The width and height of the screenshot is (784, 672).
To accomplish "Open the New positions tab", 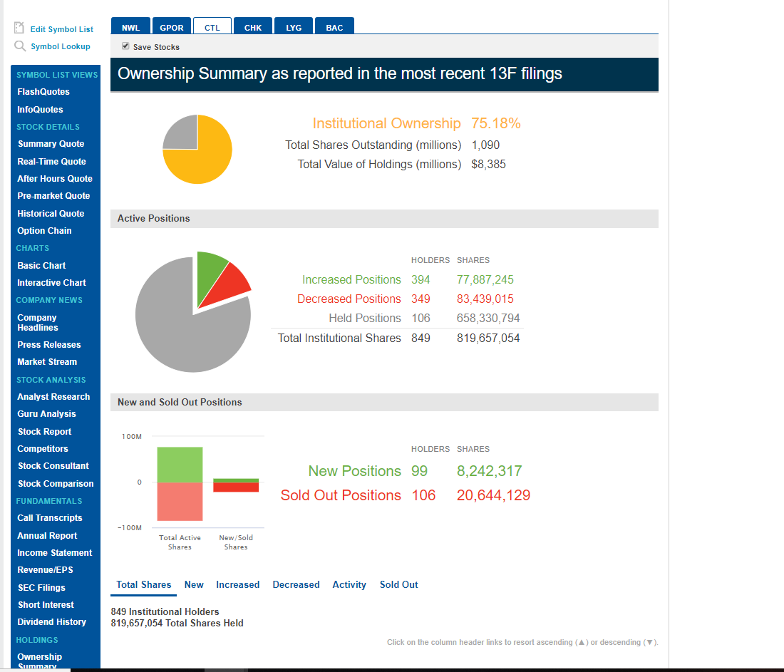I will click(194, 584).
